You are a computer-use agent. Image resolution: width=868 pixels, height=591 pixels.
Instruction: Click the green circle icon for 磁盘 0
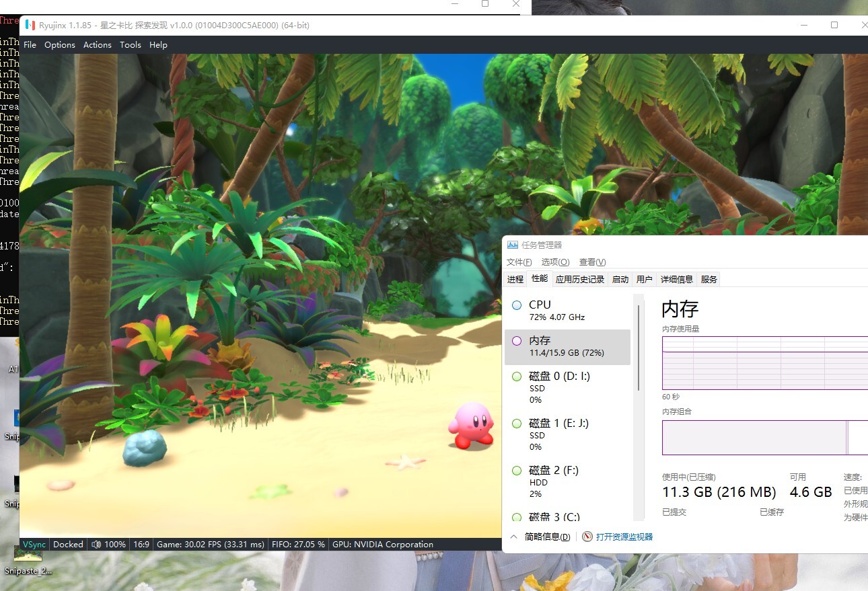pos(516,377)
